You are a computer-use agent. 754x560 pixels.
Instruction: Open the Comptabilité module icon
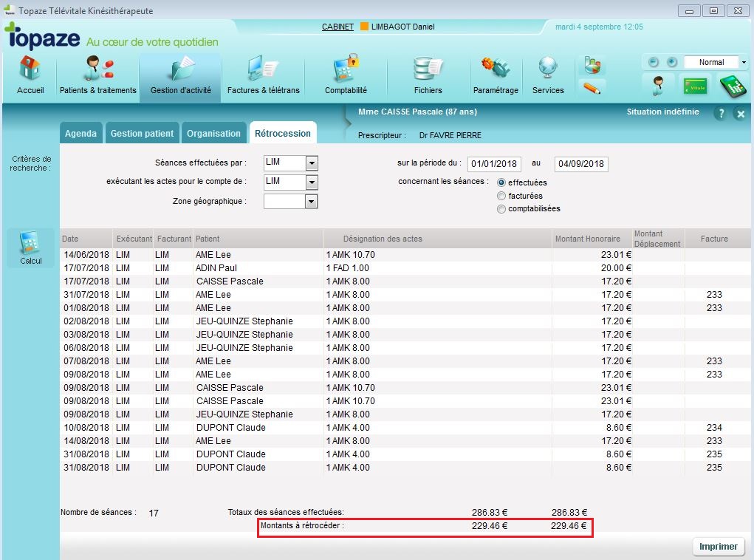pos(346,75)
